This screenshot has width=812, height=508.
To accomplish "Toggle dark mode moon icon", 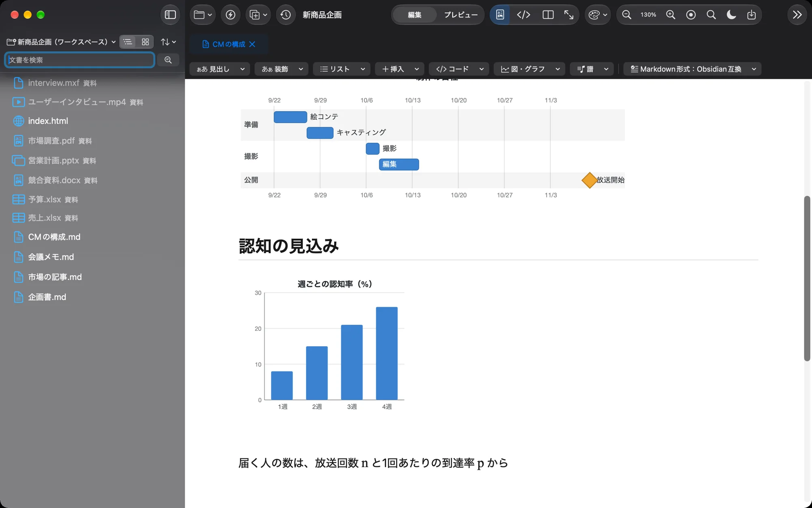I will (731, 15).
